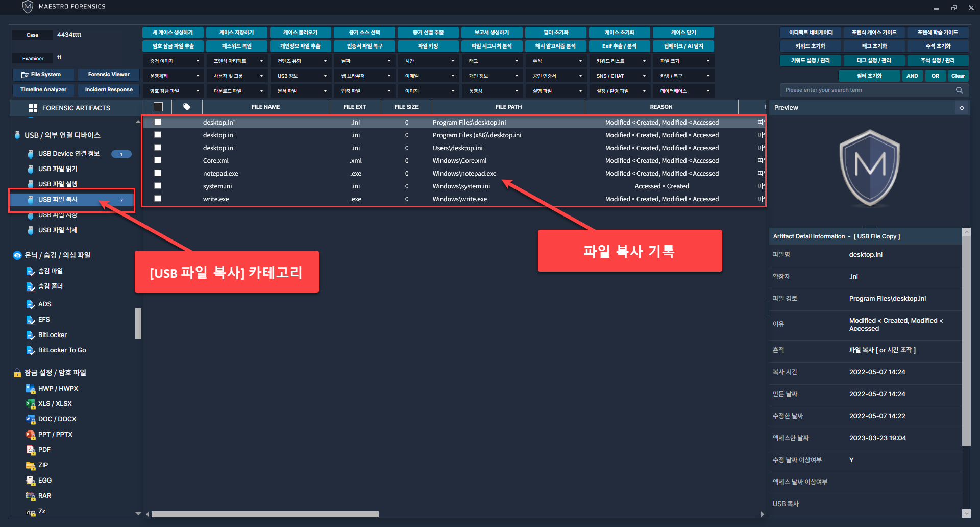Switch to the Timeline Analyzer tab
This screenshot has height=527, width=980.
(x=43, y=90)
